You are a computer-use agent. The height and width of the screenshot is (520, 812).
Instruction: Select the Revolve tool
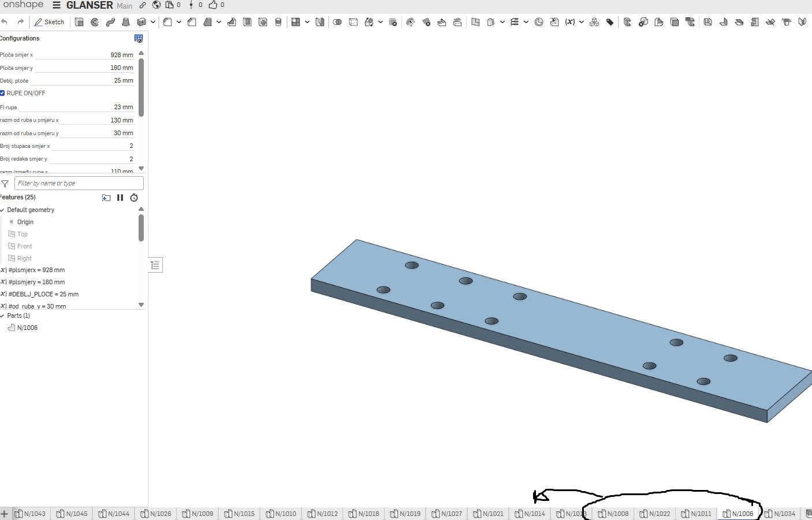[x=95, y=22]
